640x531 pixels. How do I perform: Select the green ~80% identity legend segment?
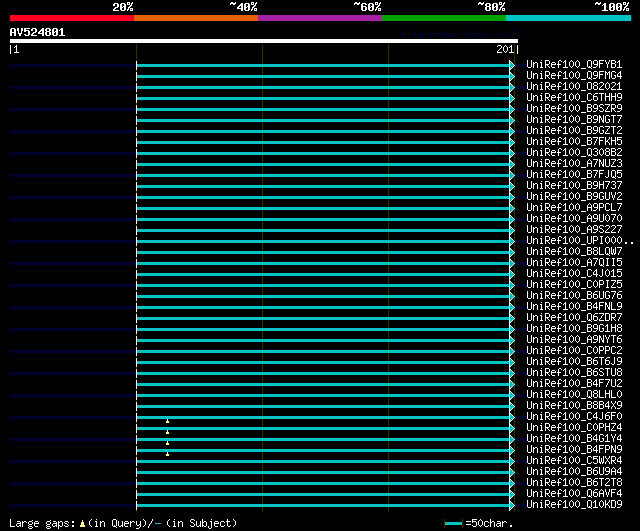[444, 18]
